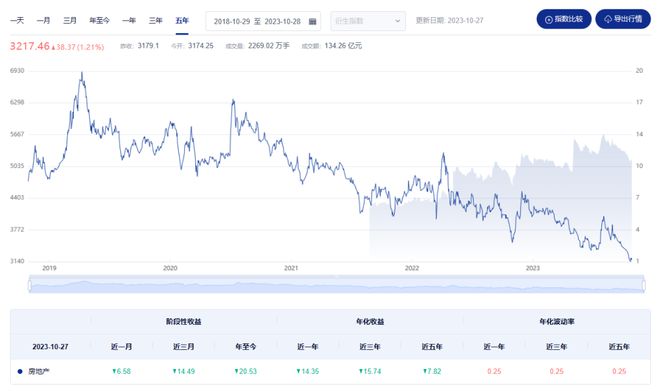Image resolution: width=660 pixels, height=391 pixels.
Task: Click the 今开 value 3174.25
Action: coord(201,45)
